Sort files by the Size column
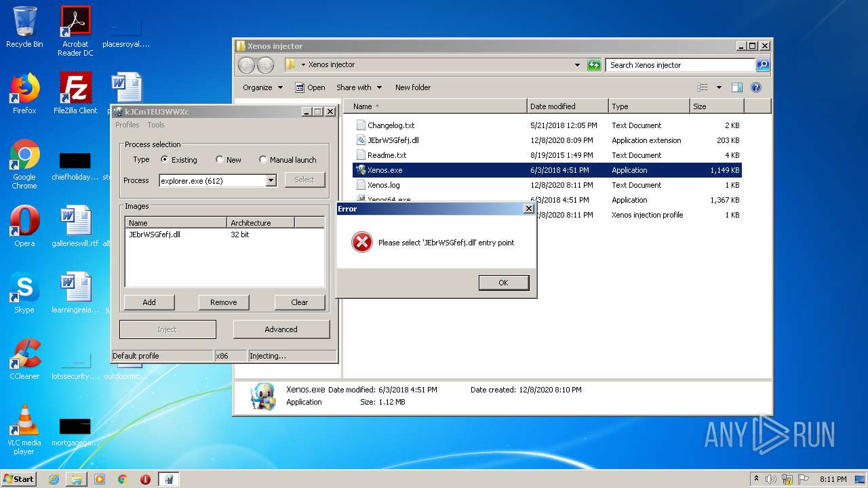868x488 pixels. click(717, 106)
